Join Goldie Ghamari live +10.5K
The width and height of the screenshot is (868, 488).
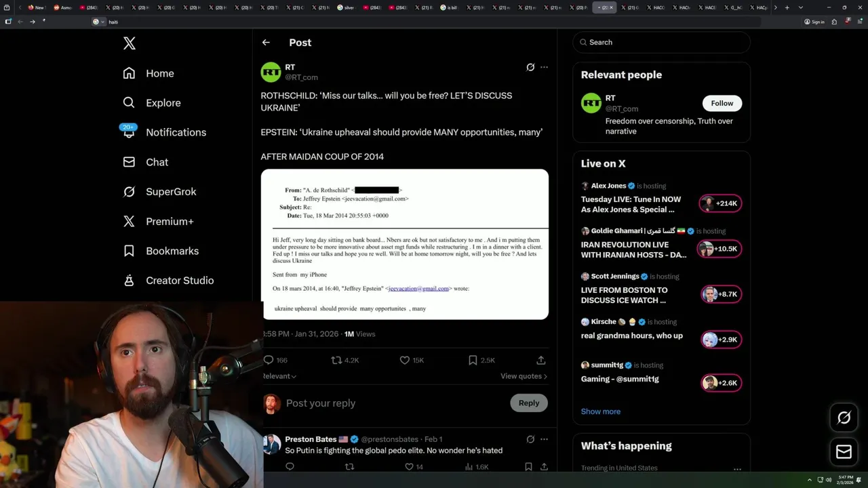click(x=720, y=249)
